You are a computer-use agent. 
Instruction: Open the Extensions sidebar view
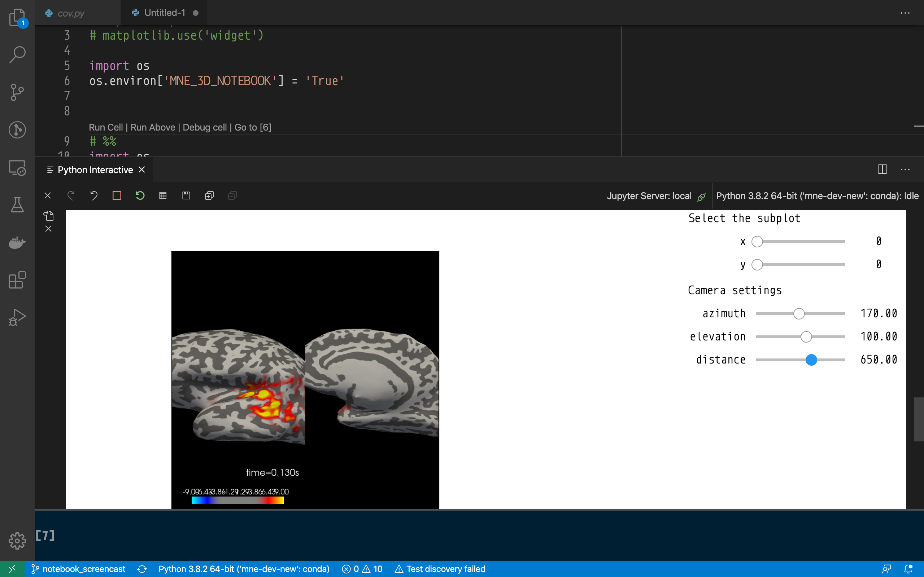(x=17, y=280)
